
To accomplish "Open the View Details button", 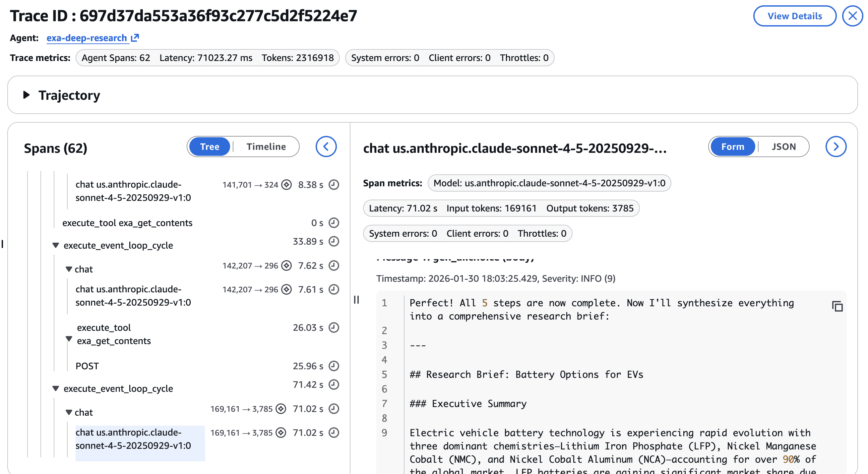I will coord(794,16).
